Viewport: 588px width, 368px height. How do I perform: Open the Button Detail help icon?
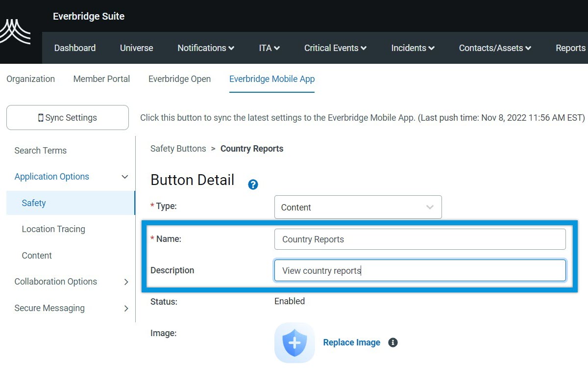pyautogui.click(x=253, y=184)
